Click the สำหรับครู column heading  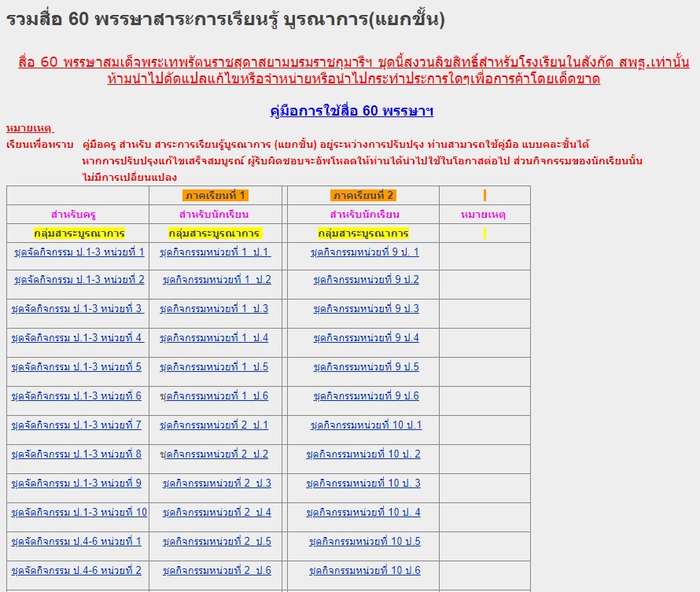(73, 215)
